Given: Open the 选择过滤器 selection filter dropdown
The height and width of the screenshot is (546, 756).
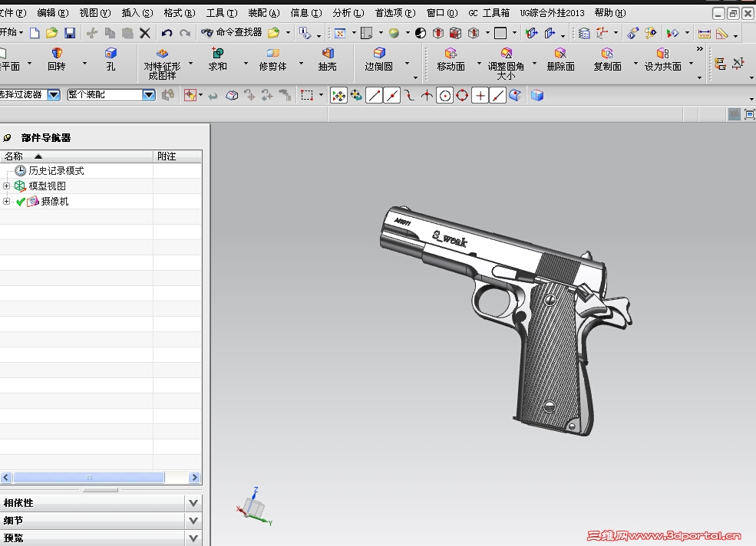Looking at the screenshot, I should click(x=54, y=94).
